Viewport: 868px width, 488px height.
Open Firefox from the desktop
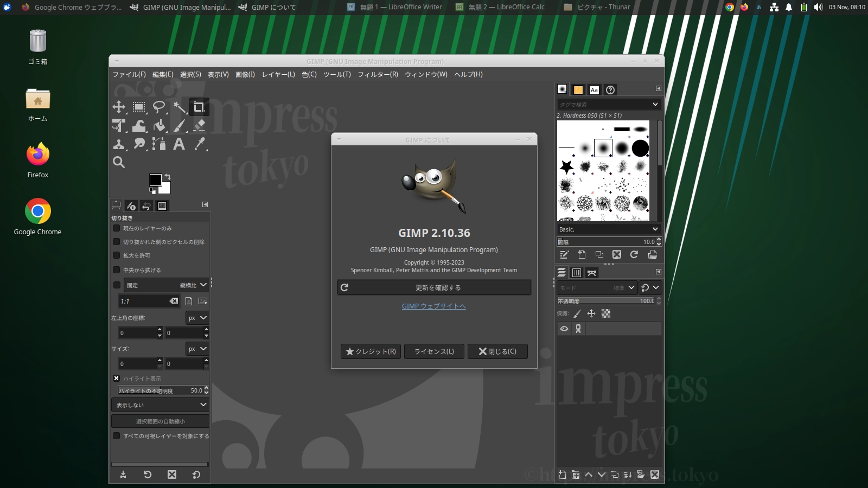point(38,160)
